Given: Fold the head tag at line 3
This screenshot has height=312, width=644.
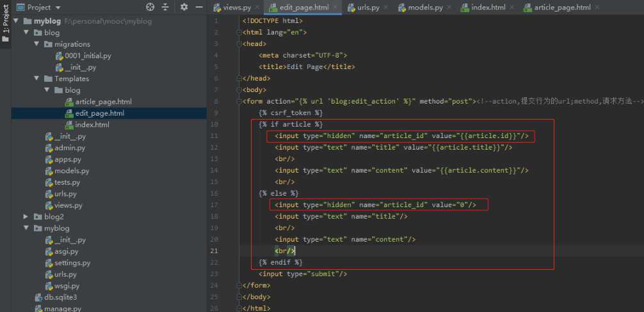Looking at the screenshot, I should point(239,44).
